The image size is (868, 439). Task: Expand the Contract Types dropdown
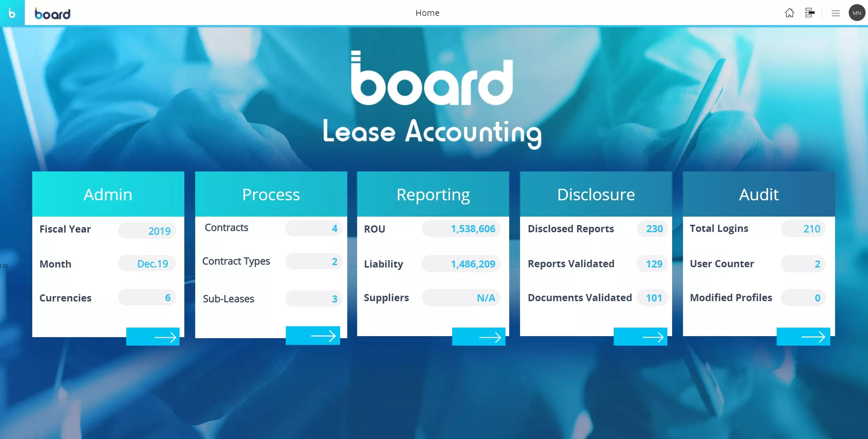313,261
